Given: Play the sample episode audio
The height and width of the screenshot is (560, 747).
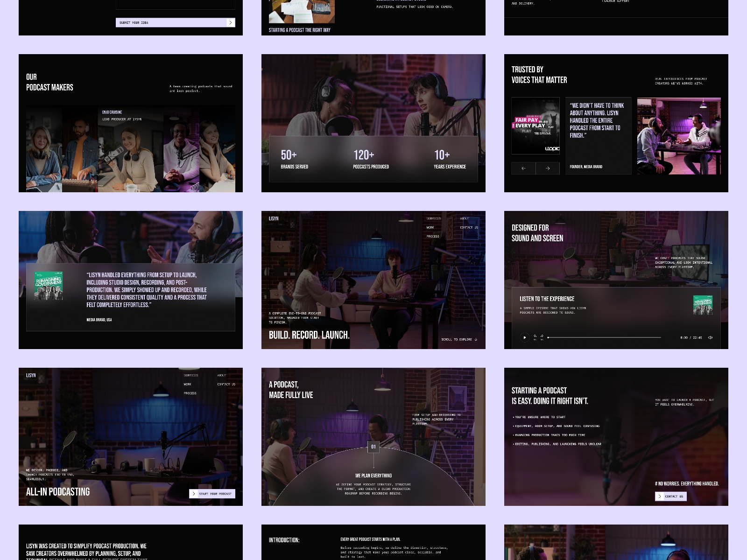Looking at the screenshot, I should 524,337.
